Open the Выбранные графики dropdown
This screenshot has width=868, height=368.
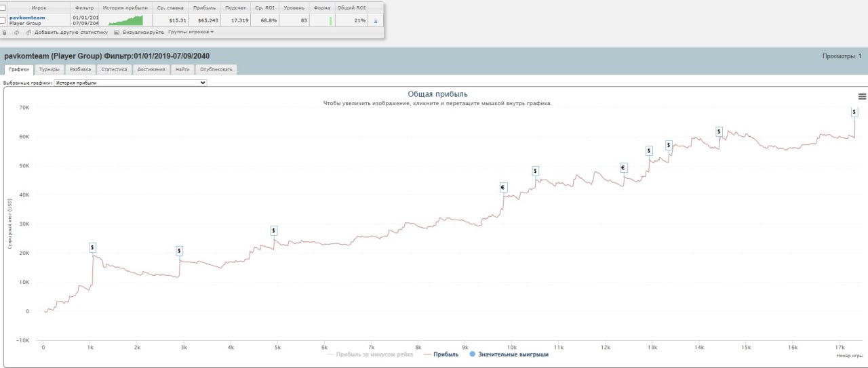click(130, 83)
